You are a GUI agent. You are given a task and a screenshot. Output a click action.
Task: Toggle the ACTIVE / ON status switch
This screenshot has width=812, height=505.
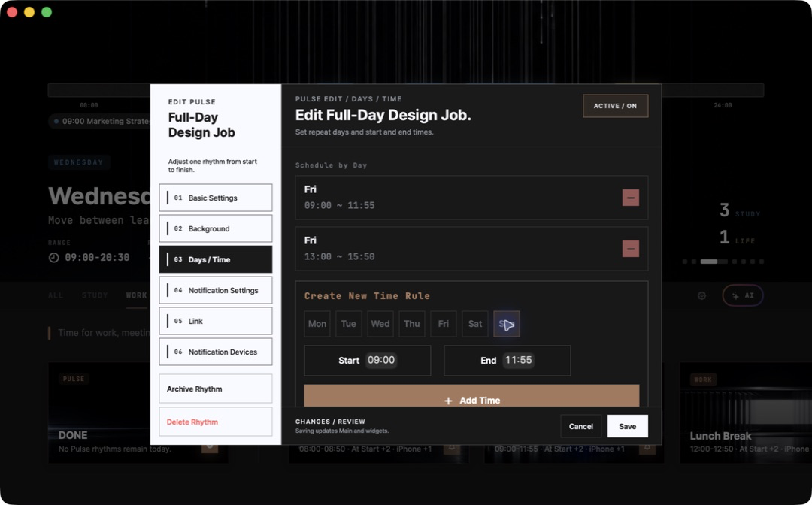(x=615, y=106)
